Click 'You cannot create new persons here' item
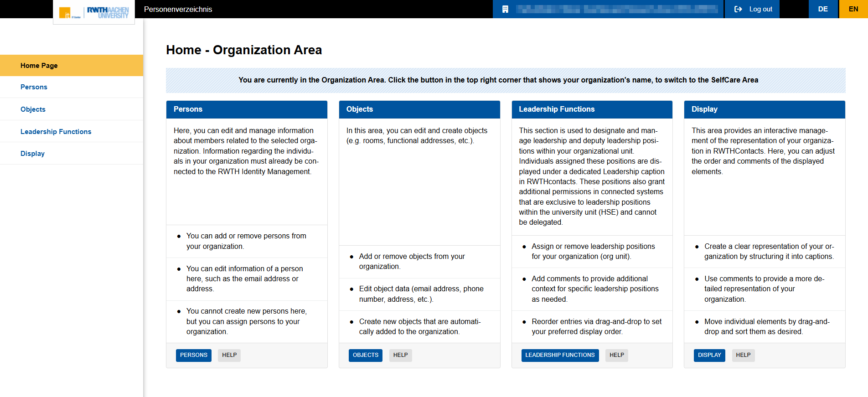This screenshot has height=397, width=868. click(247, 321)
